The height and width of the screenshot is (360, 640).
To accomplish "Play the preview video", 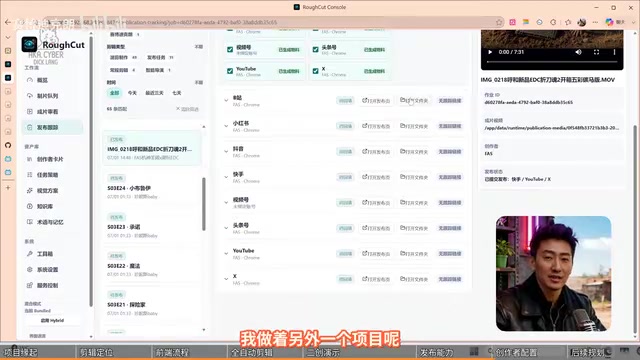I will (490, 52).
